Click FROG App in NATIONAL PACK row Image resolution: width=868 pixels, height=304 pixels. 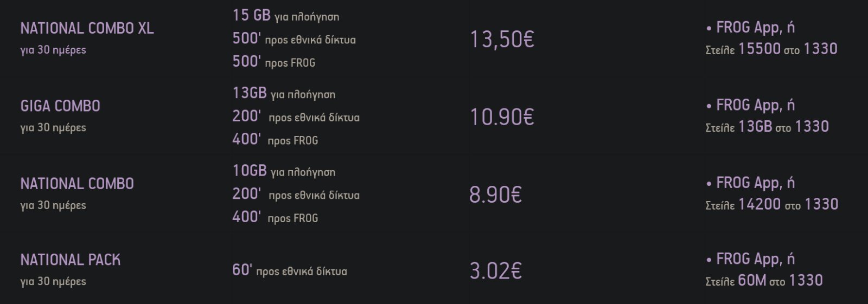pyautogui.click(x=749, y=259)
